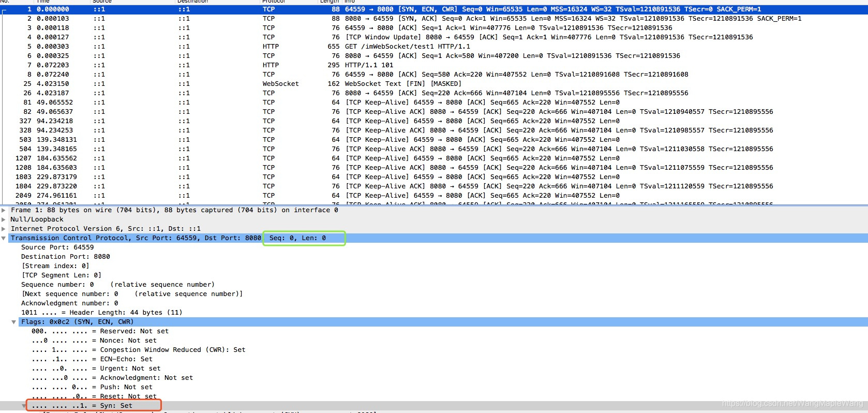Select the Transmission Control Protocol header line

434,238
